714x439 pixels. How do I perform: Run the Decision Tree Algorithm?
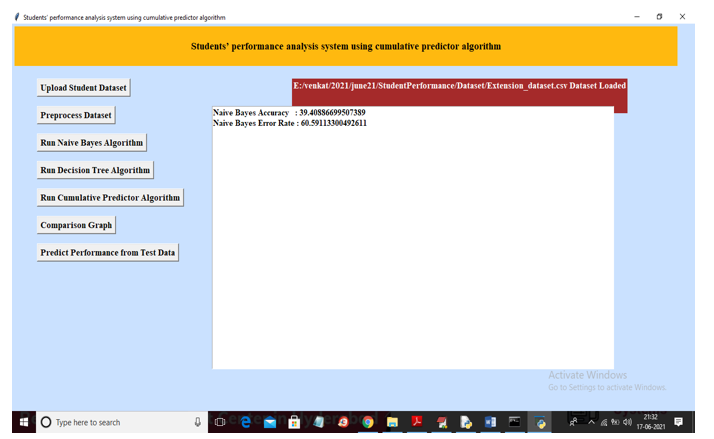pyautogui.click(x=95, y=170)
